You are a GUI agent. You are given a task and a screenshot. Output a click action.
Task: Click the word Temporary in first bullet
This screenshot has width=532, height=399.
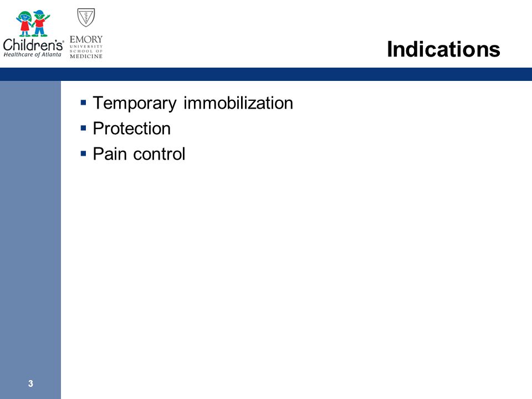(135, 104)
